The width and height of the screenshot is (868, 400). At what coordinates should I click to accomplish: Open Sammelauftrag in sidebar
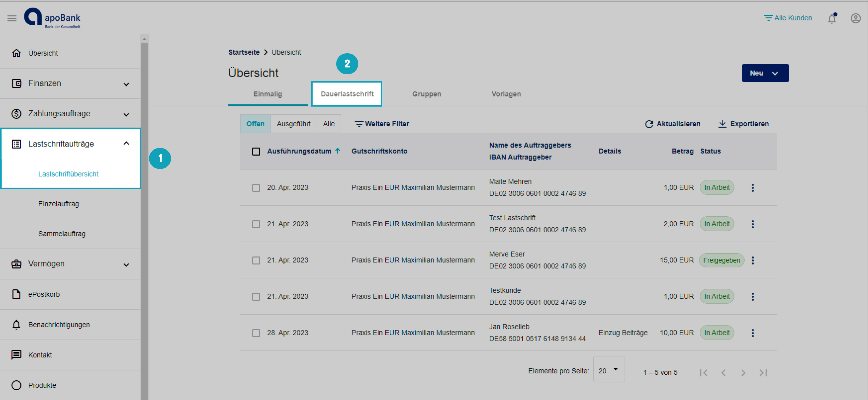pyautogui.click(x=62, y=233)
